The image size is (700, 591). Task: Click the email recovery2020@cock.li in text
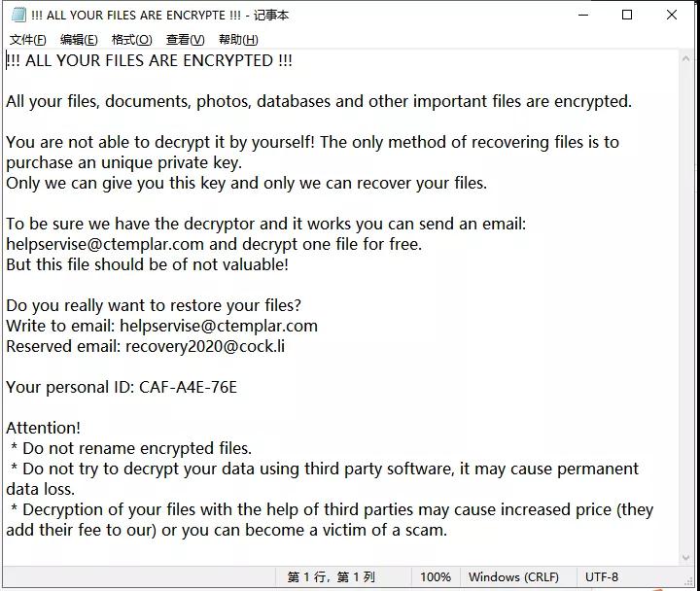point(205,346)
